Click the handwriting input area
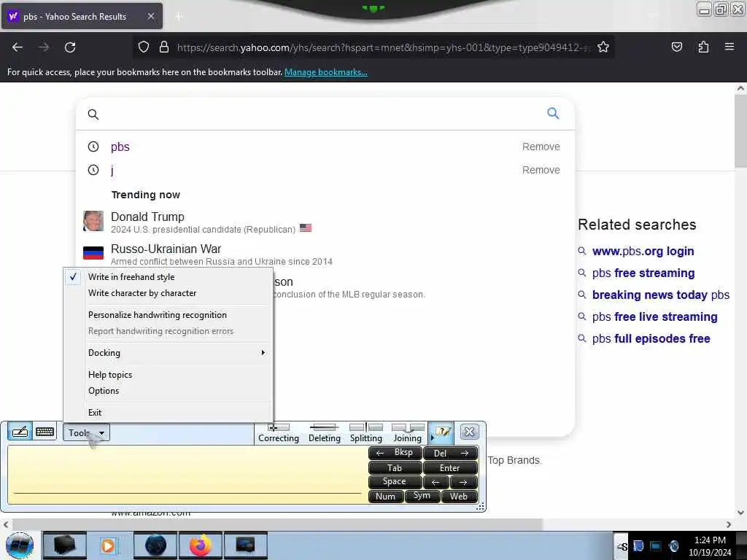 pos(187,475)
